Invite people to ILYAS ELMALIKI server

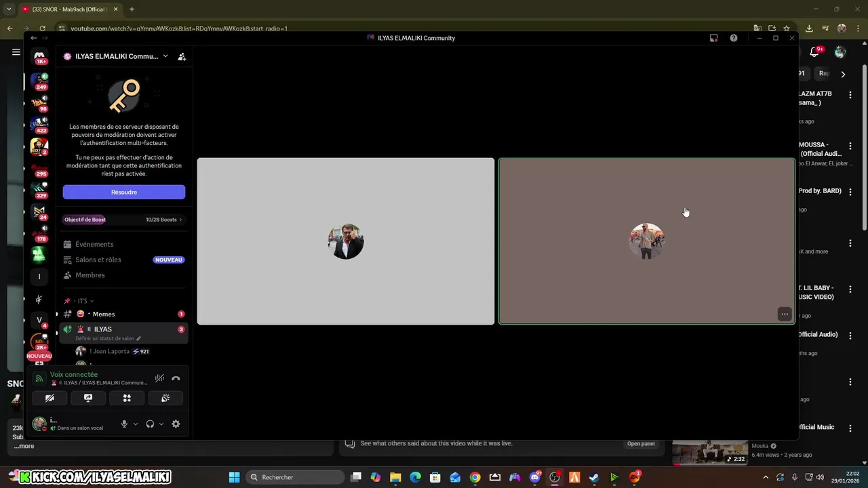[x=182, y=57]
